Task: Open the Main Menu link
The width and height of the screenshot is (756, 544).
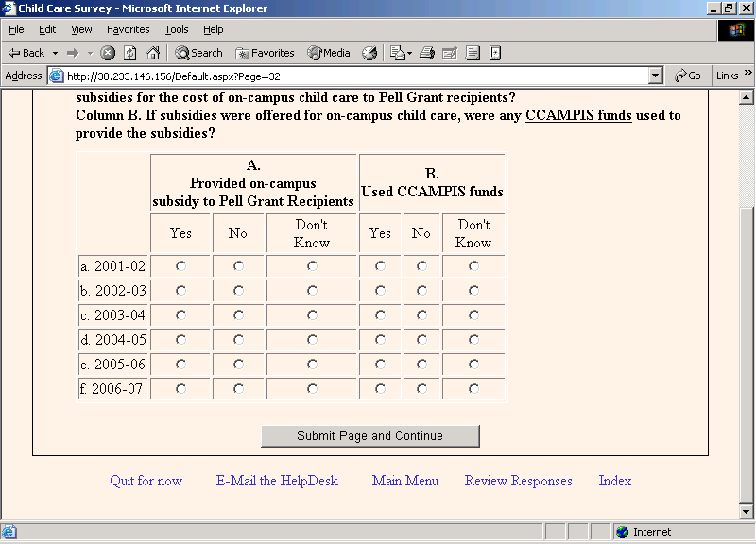Action: pyautogui.click(x=405, y=481)
